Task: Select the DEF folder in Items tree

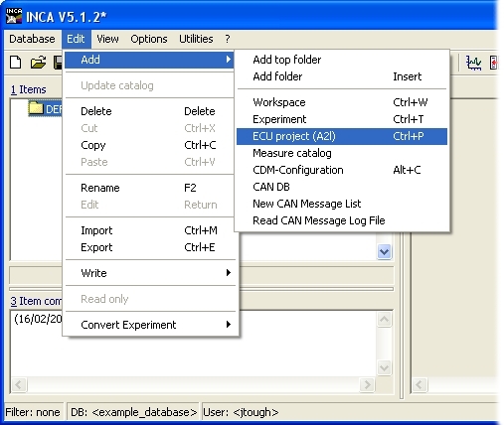Action: [45, 108]
